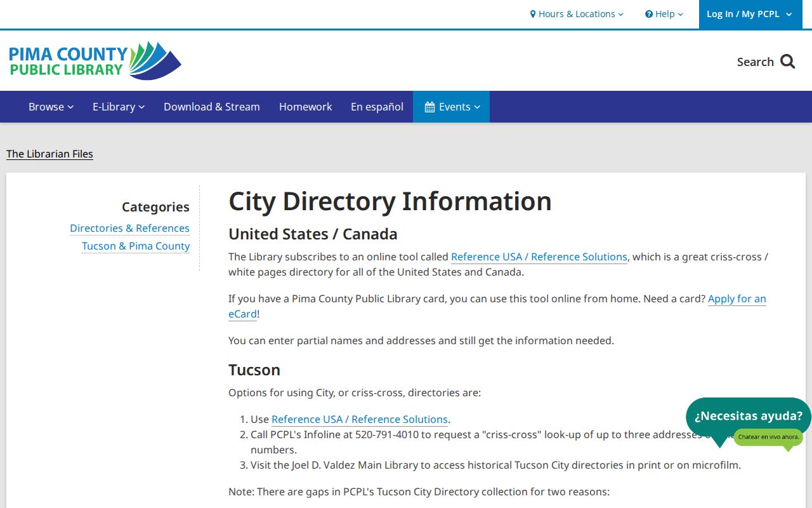Click the Pima County Public Library logo

click(95, 60)
